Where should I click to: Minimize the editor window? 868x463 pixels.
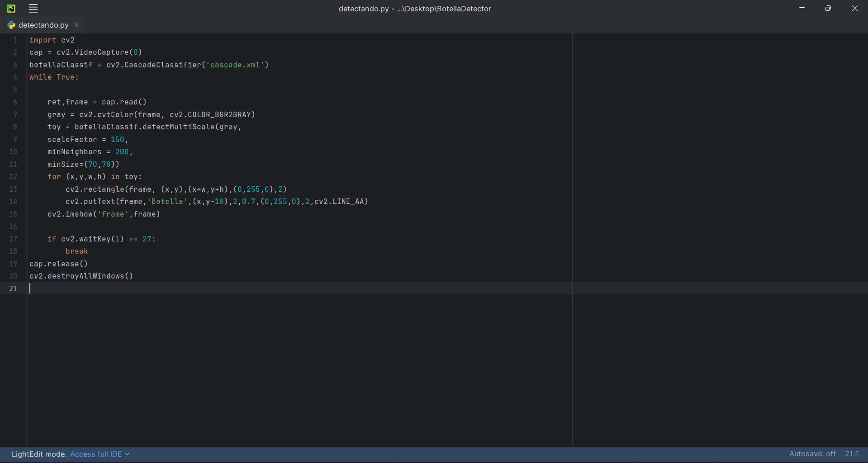click(802, 8)
